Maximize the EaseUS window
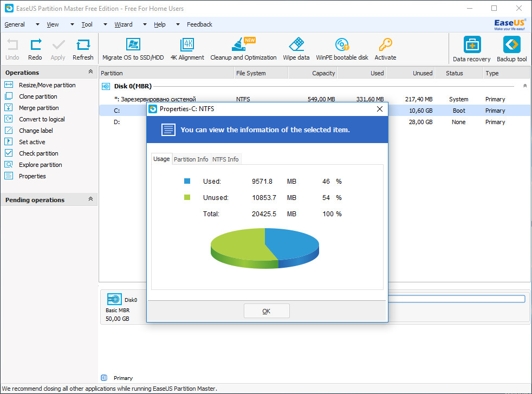 [494, 8]
